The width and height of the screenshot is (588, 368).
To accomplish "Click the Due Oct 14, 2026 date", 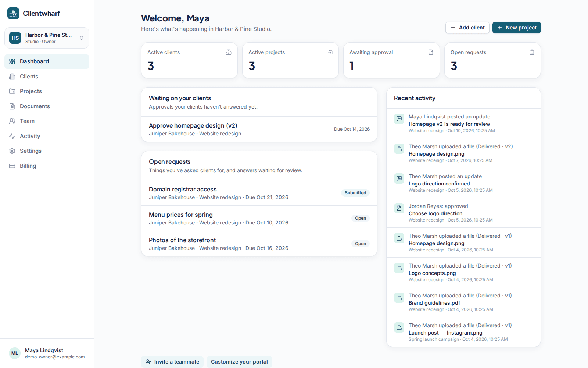I will coord(352,129).
